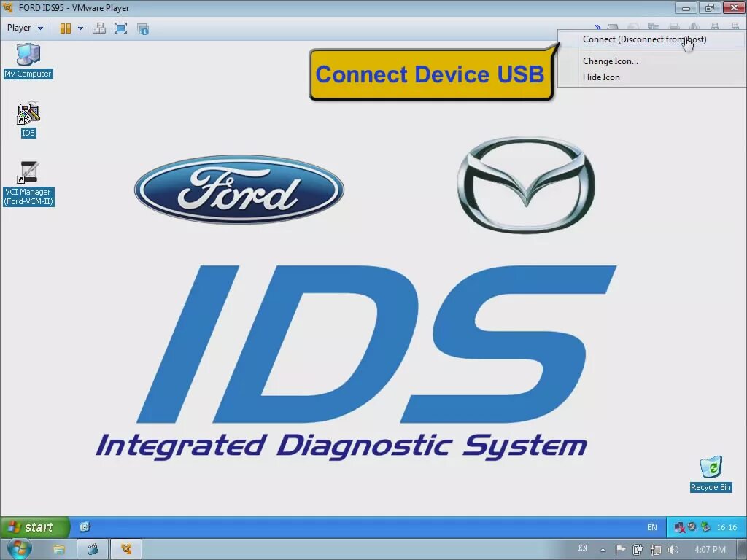Restore down the VMware Player window

click(709, 7)
